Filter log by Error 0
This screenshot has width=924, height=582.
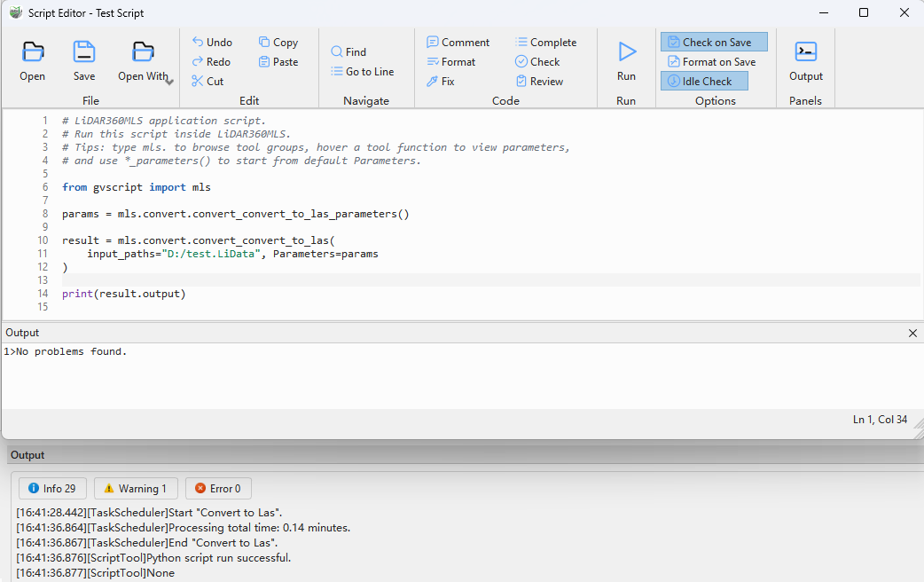click(x=218, y=488)
